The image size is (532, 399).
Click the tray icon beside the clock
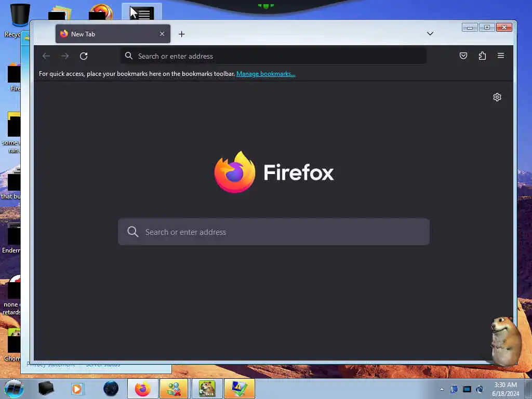click(x=480, y=389)
